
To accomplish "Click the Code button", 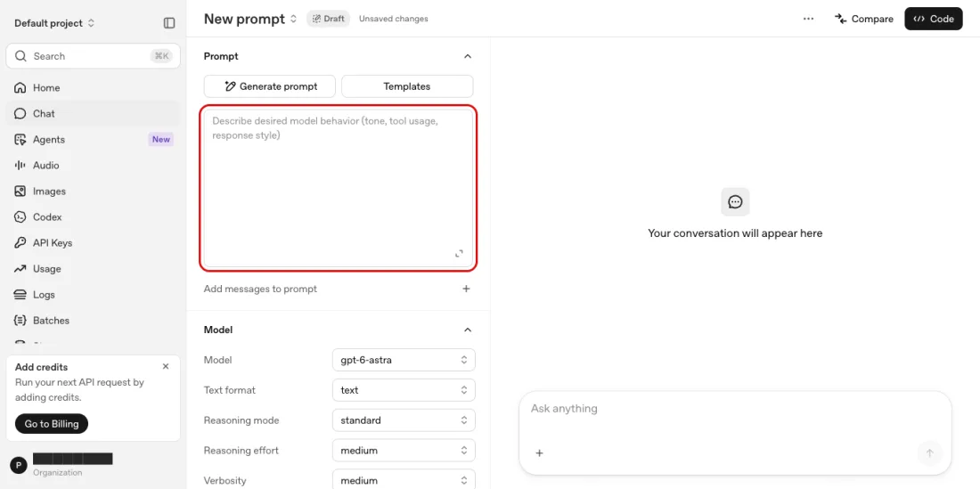I will click(933, 19).
